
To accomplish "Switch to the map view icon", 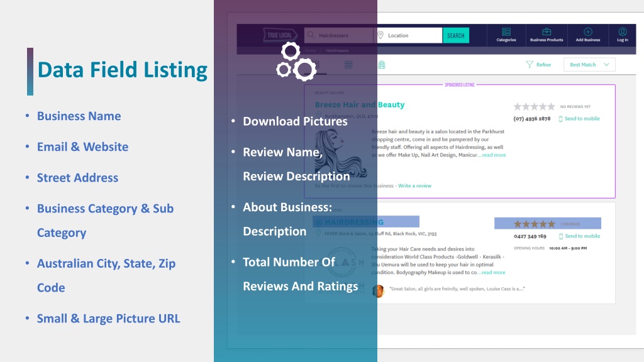I will coord(382,65).
